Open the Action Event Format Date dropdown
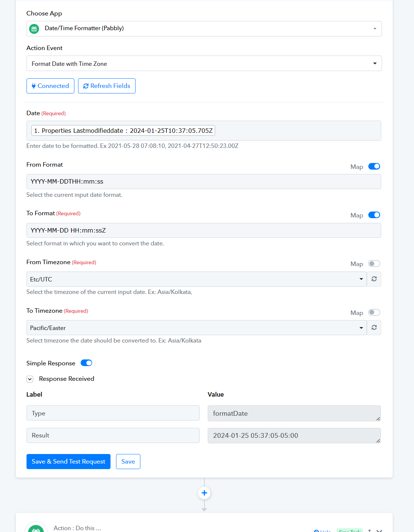414x532 pixels. [204, 63]
